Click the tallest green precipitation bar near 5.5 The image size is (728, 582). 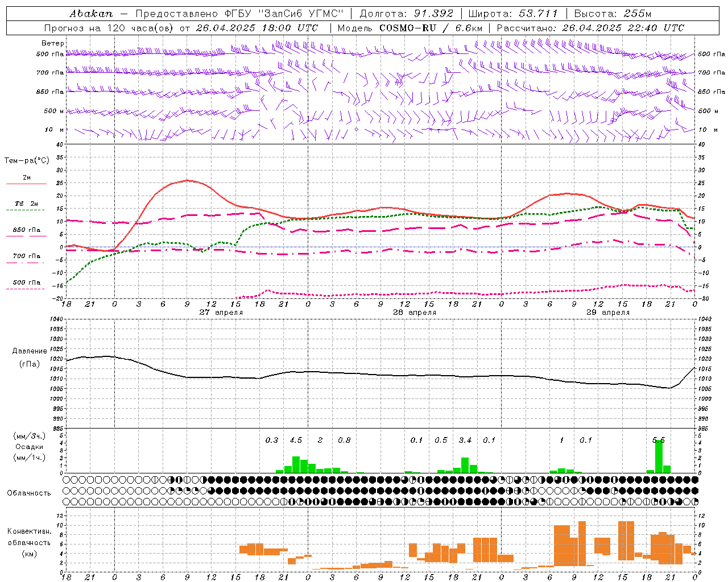click(x=659, y=456)
